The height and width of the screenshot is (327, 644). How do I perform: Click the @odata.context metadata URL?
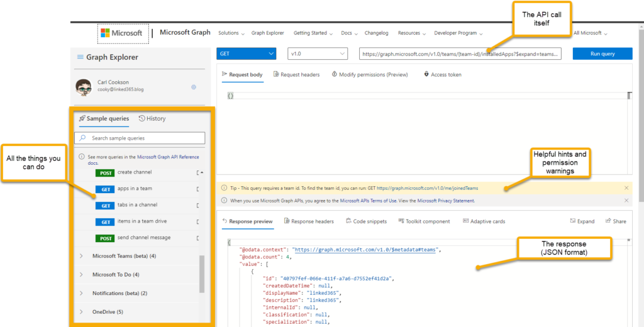coord(365,250)
